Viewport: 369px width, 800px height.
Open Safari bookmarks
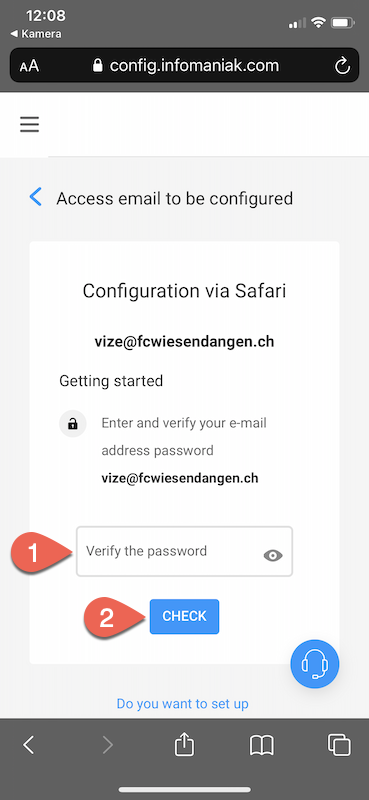262,745
